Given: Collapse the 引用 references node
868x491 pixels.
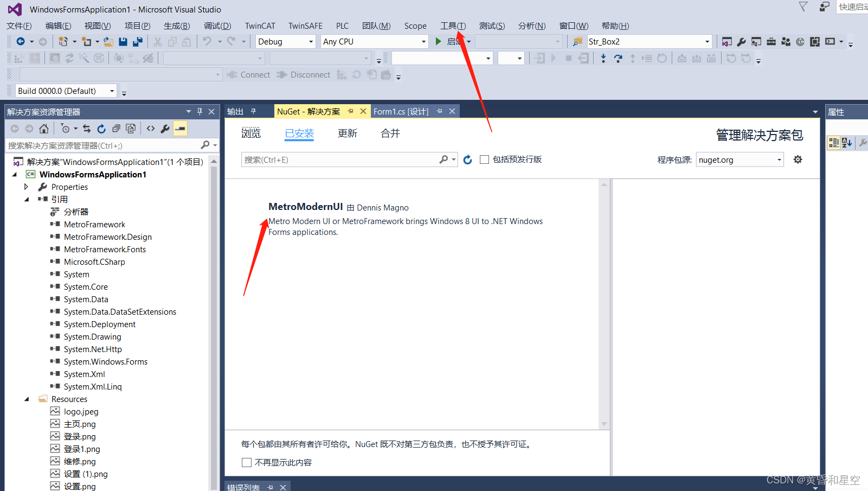Looking at the screenshot, I should (x=26, y=199).
